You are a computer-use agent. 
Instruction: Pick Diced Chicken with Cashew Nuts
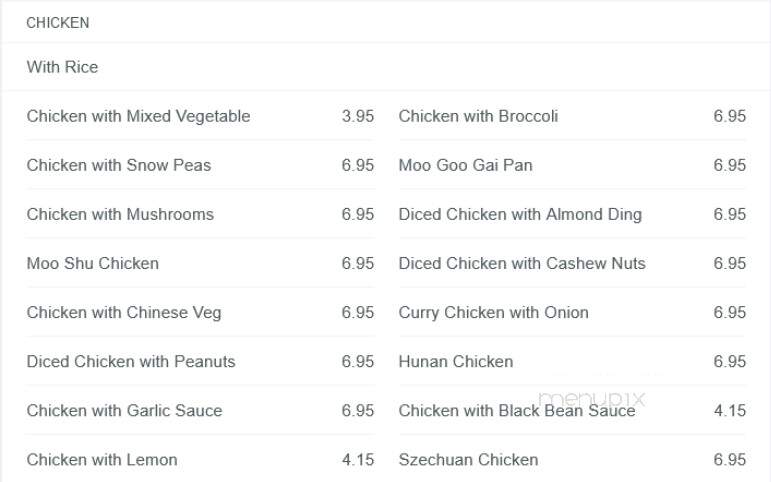(x=522, y=264)
